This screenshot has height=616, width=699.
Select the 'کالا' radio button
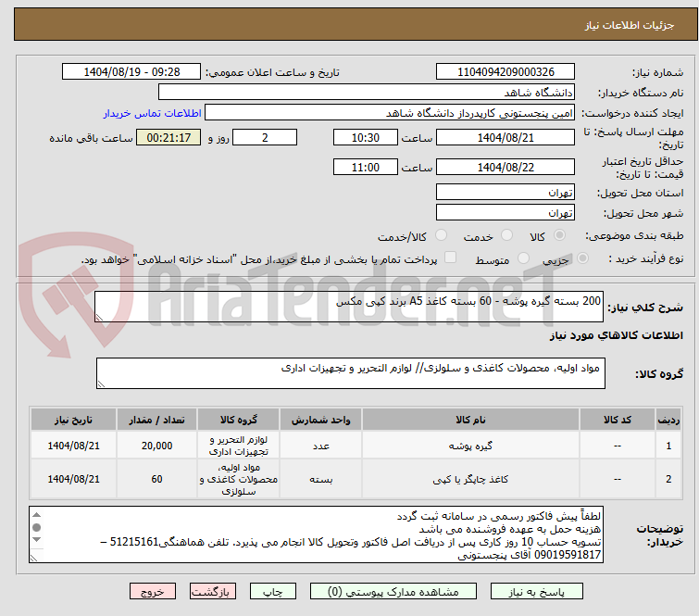point(559,235)
